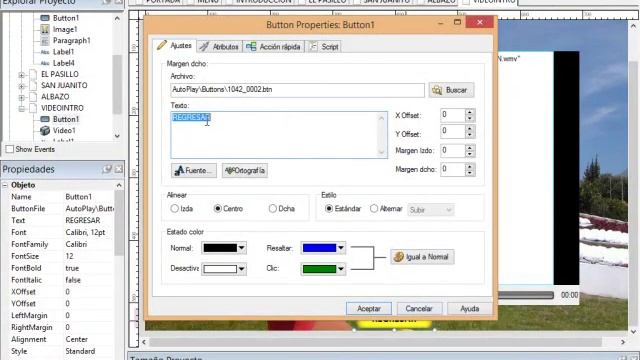Click the Margen Izdo number field
This screenshot has width=640, height=360.
453,151
